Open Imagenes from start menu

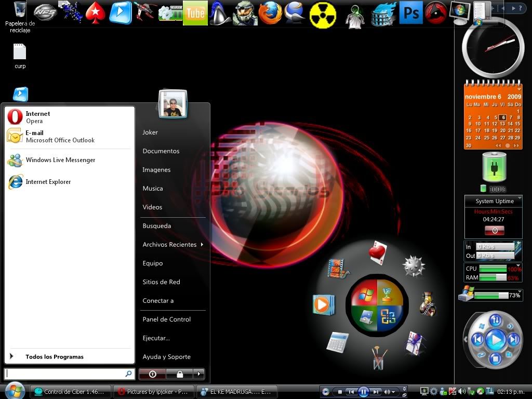pos(156,170)
